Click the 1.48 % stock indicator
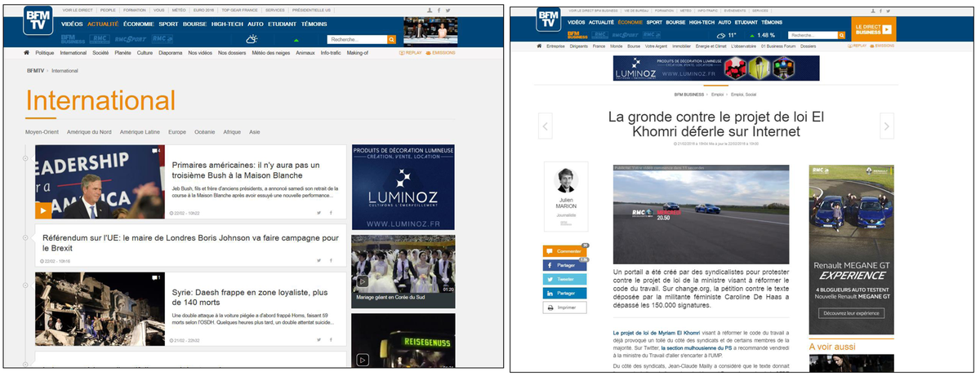This screenshot has width=980, height=376. pyautogui.click(x=761, y=35)
